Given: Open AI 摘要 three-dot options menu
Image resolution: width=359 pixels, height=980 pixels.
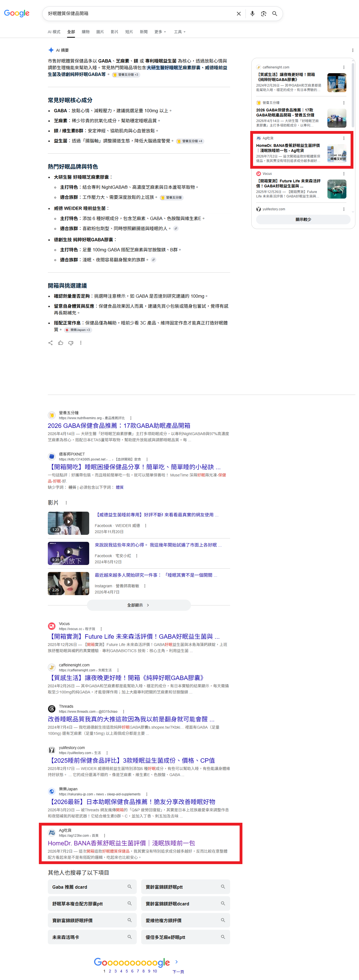Looking at the screenshot, I should pos(353,50).
